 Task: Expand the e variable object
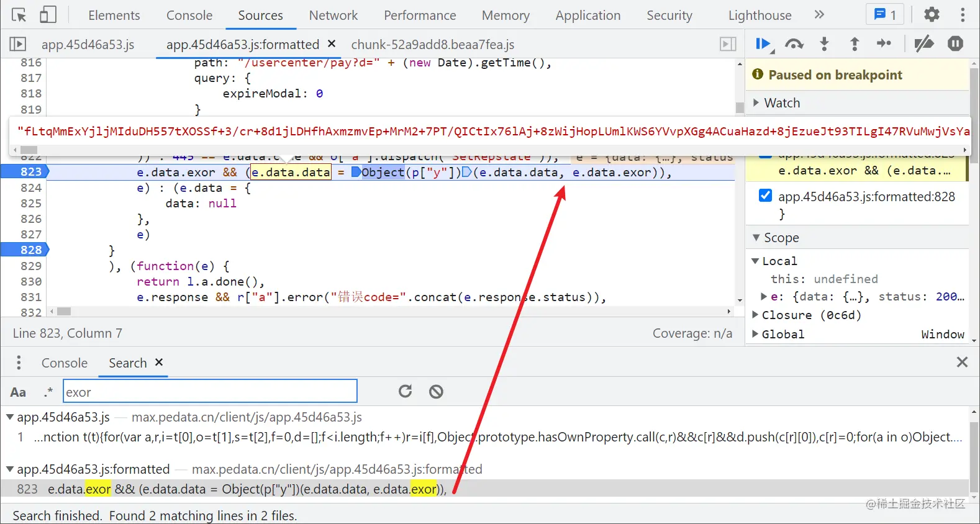click(x=764, y=297)
